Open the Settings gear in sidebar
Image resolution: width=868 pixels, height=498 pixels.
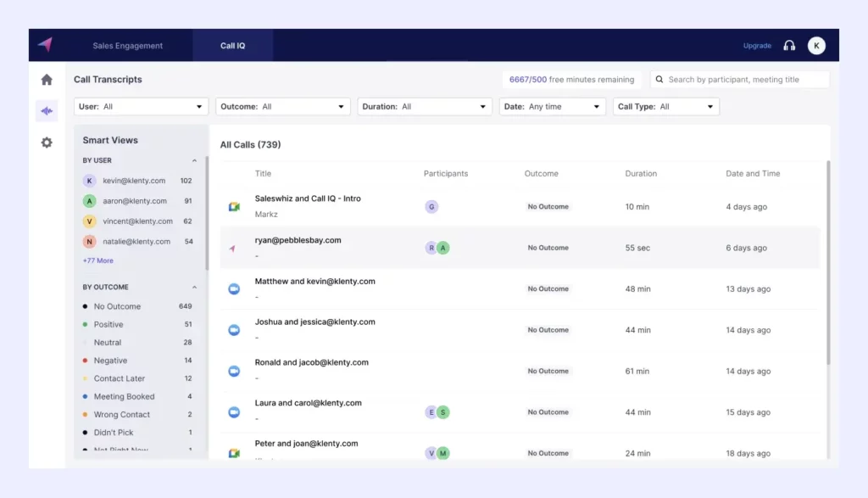pos(47,143)
